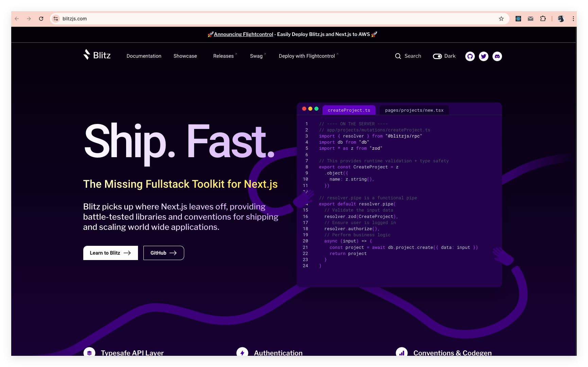
Task: Toggle the Dark mode switch
Action: (437, 56)
